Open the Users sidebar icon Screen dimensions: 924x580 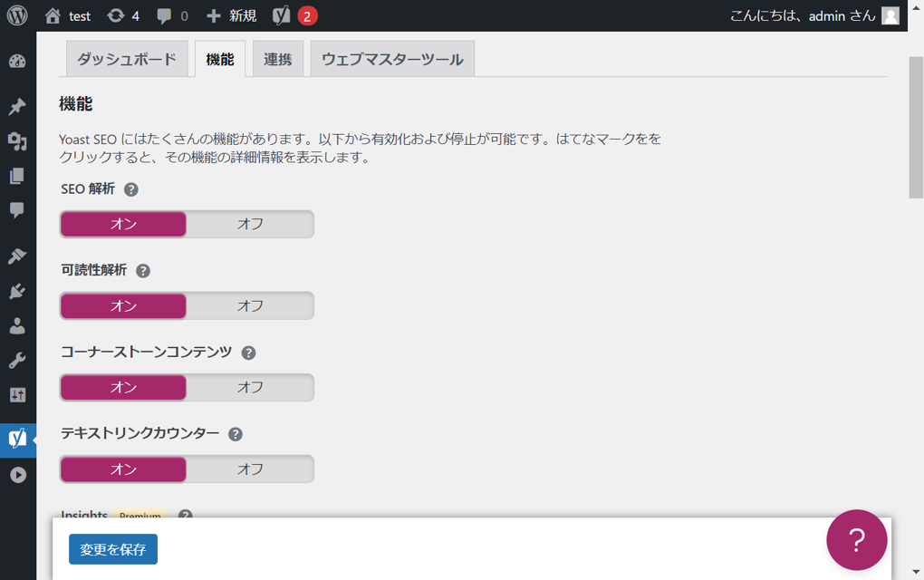[17, 325]
